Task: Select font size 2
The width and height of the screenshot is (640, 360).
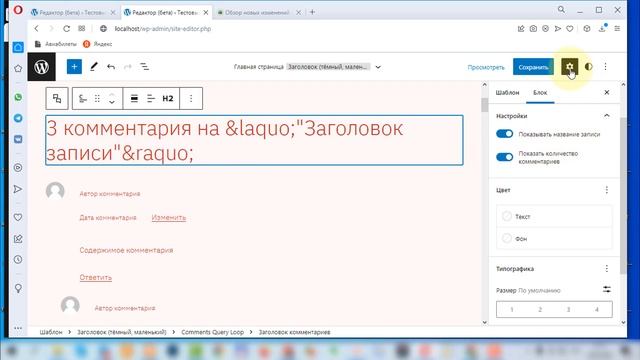Action: click(x=540, y=309)
